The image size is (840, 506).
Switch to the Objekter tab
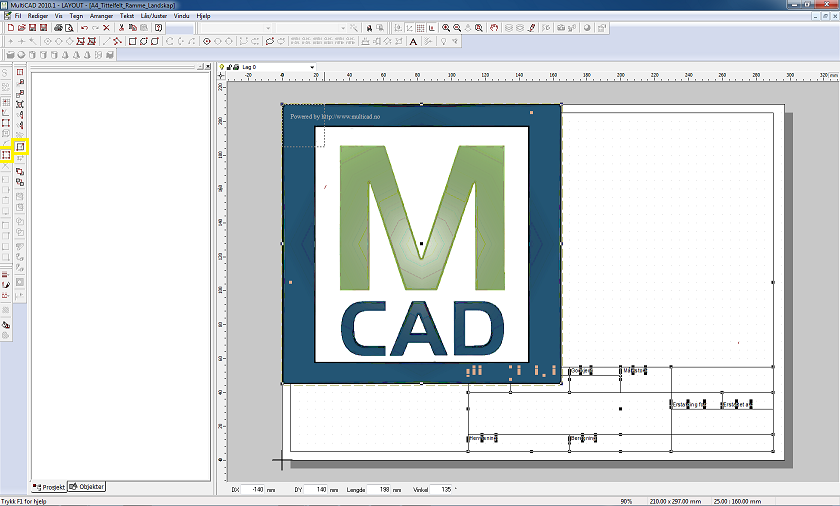coord(87,487)
